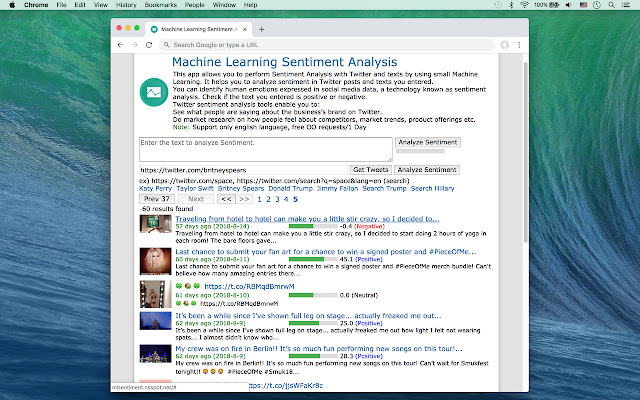Open the 'Last chance to submit' tweet thumbnail
640x400 pixels.
155,261
